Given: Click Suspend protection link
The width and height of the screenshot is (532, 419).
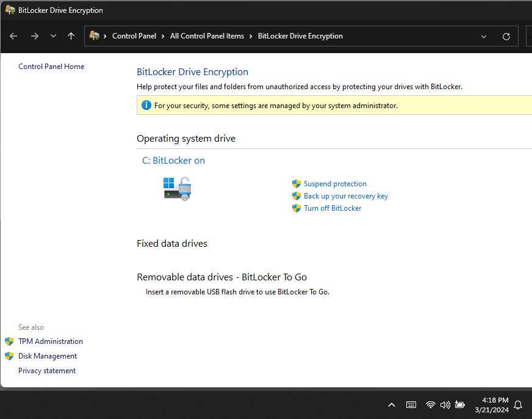Looking at the screenshot, I should 335,184.
